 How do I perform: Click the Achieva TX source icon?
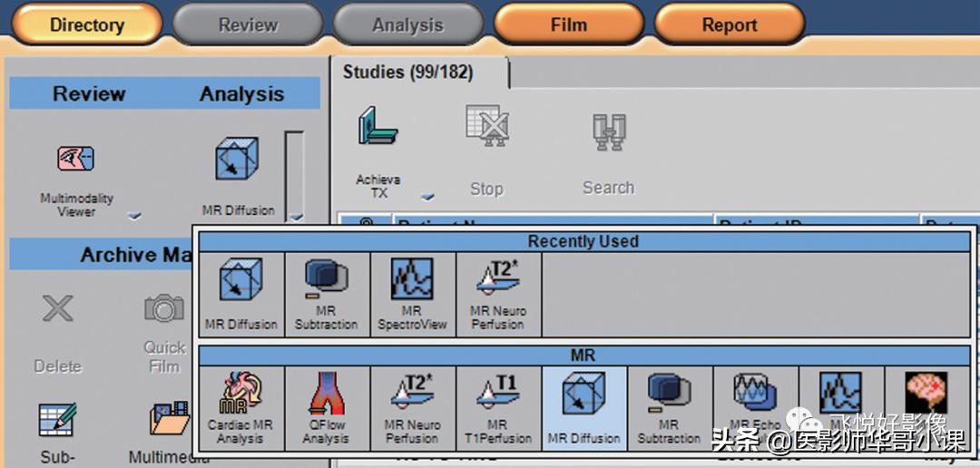377,126
